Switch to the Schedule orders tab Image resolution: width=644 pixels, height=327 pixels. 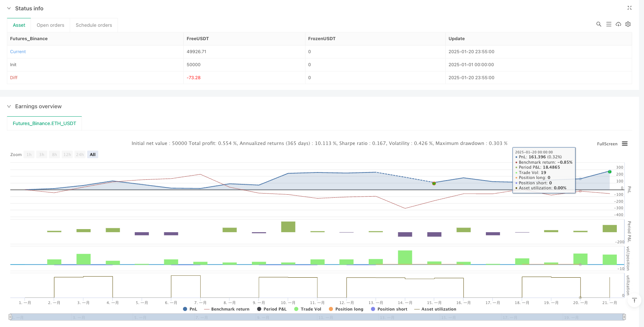click(94, 25)
